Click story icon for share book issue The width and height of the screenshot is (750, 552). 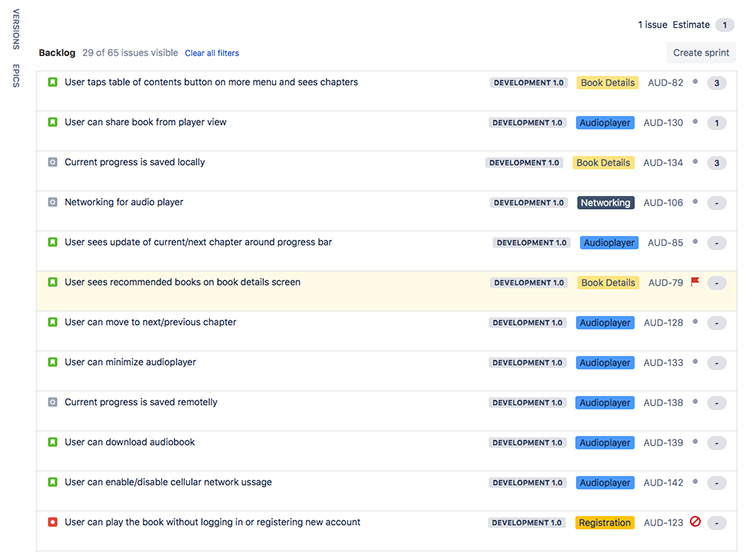click(53, 122)
